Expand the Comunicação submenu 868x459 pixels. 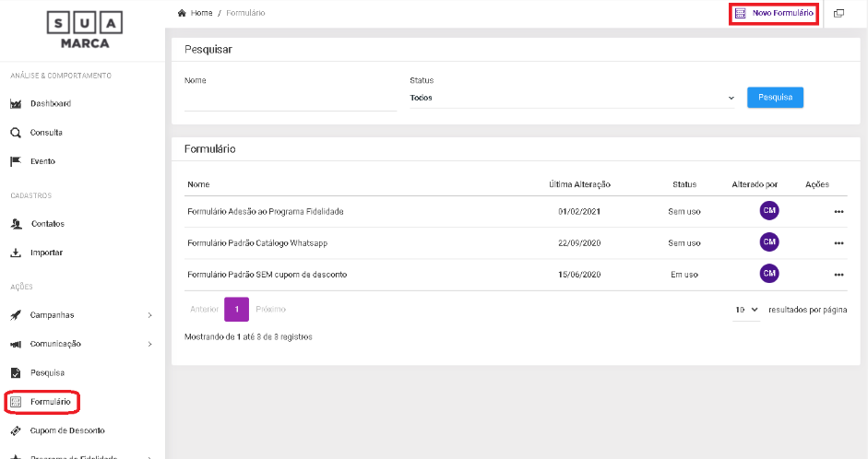(149, 344)
